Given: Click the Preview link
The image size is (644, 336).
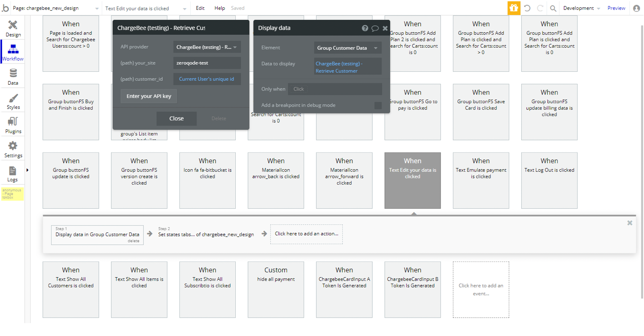Looking at the screenshot, I should (617, 8).
